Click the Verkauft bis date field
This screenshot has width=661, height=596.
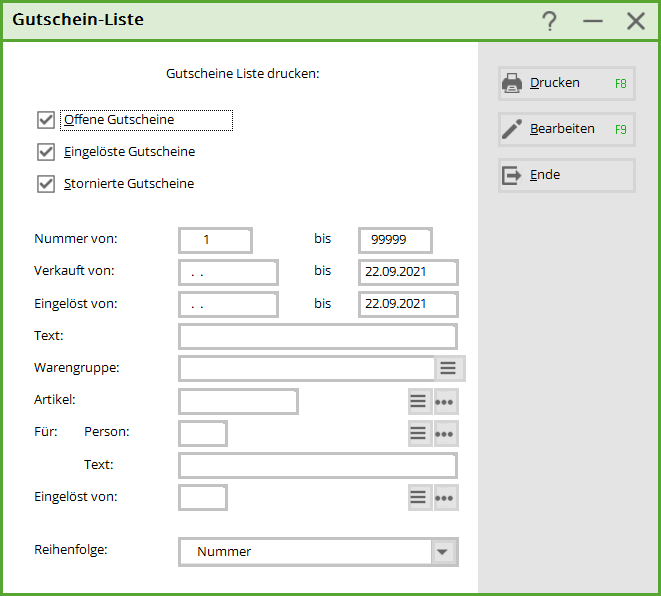tap(407, 272)
